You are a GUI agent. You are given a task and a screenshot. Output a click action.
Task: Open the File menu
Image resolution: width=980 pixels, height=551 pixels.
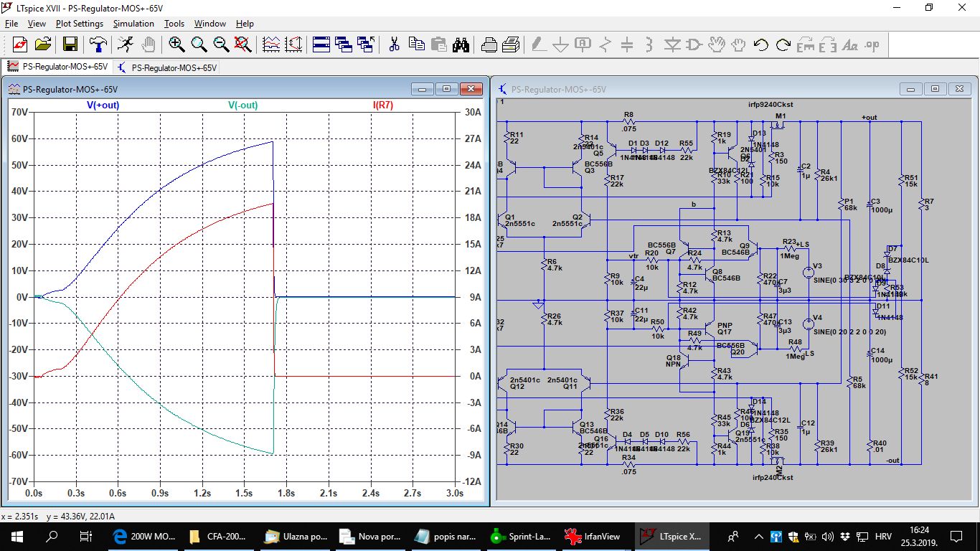click(11, 24)
